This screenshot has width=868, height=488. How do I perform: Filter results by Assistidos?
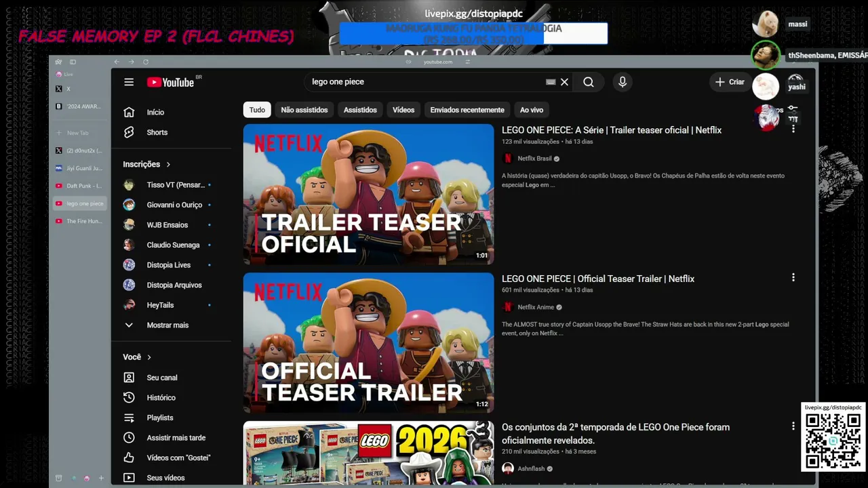tap(360, 110)
